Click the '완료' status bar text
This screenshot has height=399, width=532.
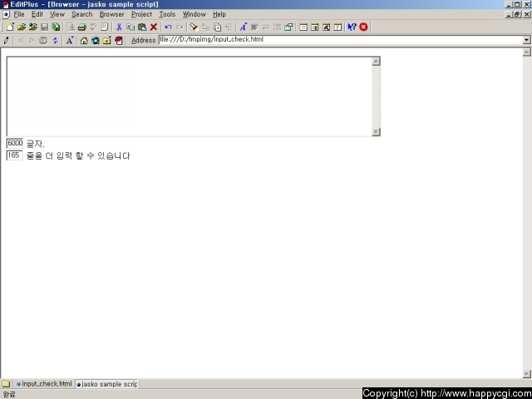[x=9, y=394]
